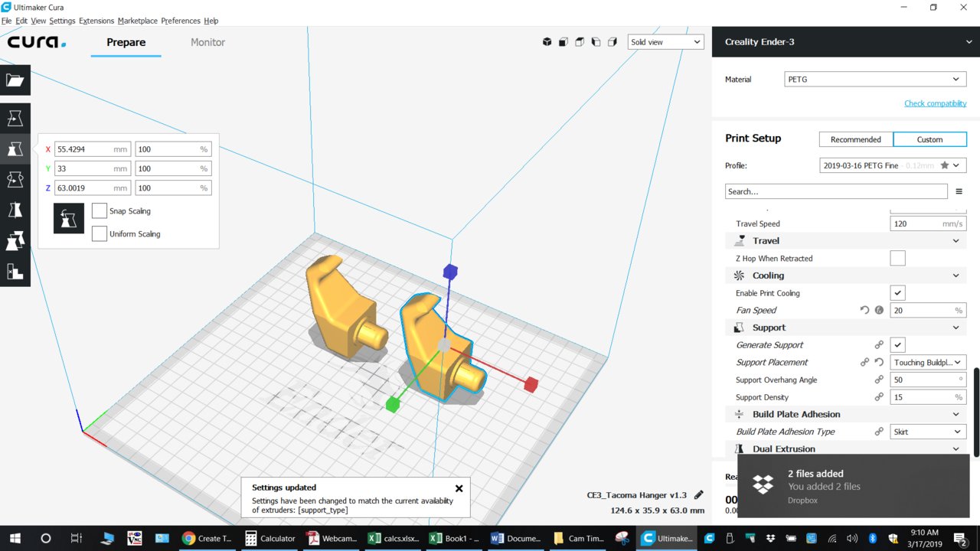
Task: Switch to the top camera view icon
Action: point(580,42)
